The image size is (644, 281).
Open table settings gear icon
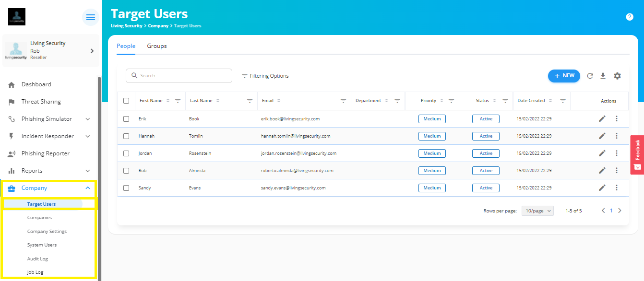click(x=617, y=76)
